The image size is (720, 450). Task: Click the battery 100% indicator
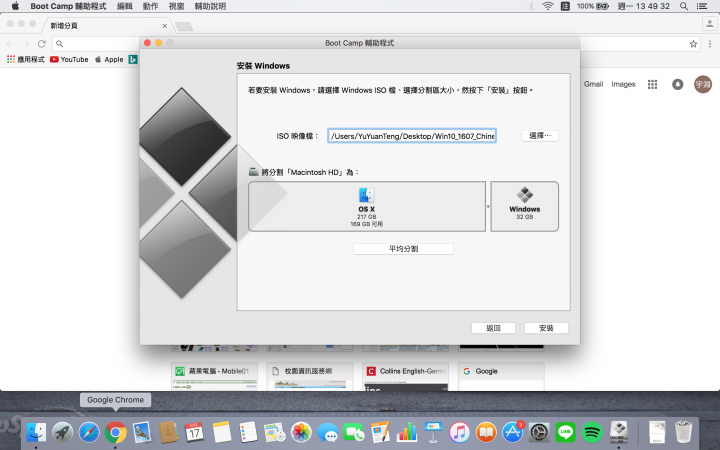[593, 6]
